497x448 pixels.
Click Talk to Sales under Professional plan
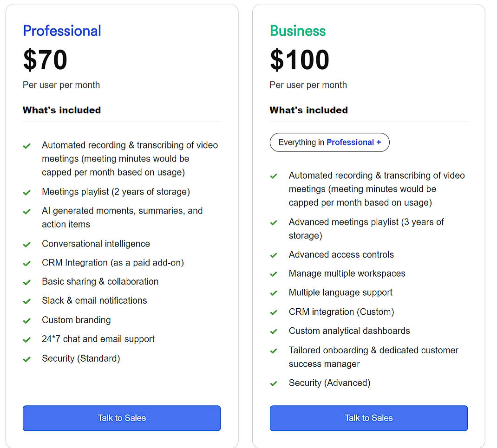pyautogui.click(x=121, y=418)
